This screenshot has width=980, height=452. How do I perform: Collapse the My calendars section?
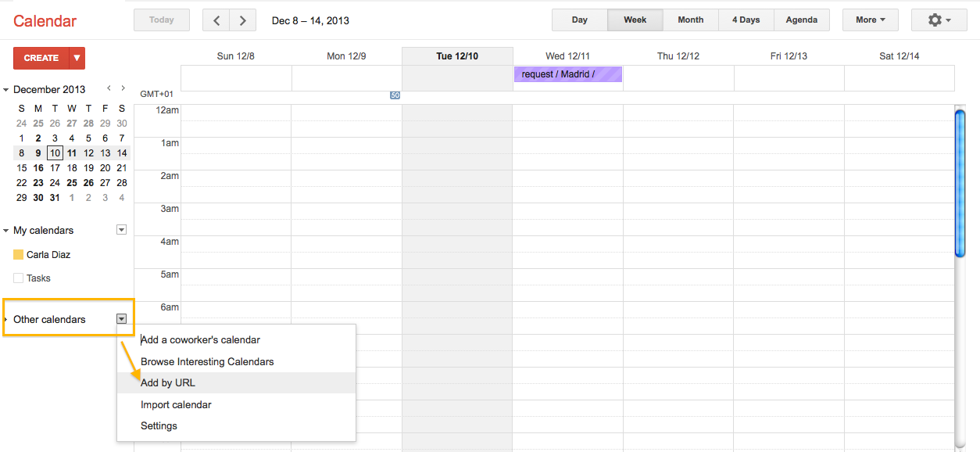click(6, 231)
